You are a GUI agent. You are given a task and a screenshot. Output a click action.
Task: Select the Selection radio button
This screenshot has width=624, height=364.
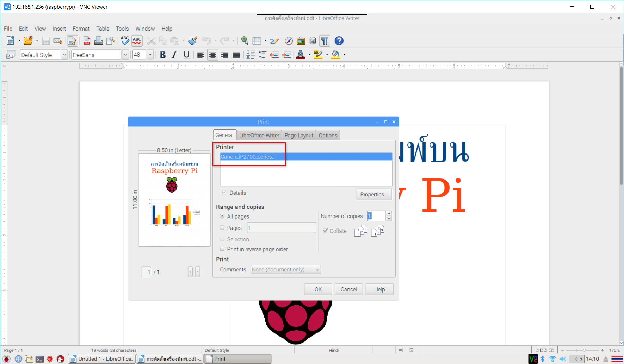click(x=222, y=239)
